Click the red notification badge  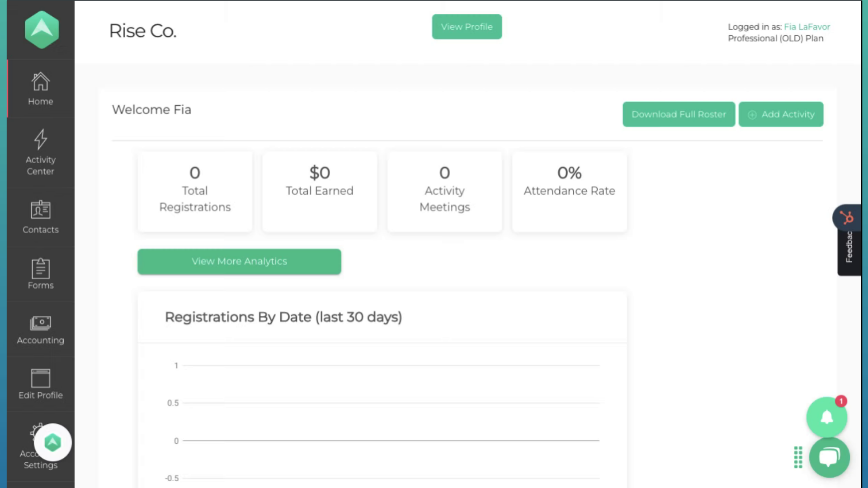pos(841,401)
